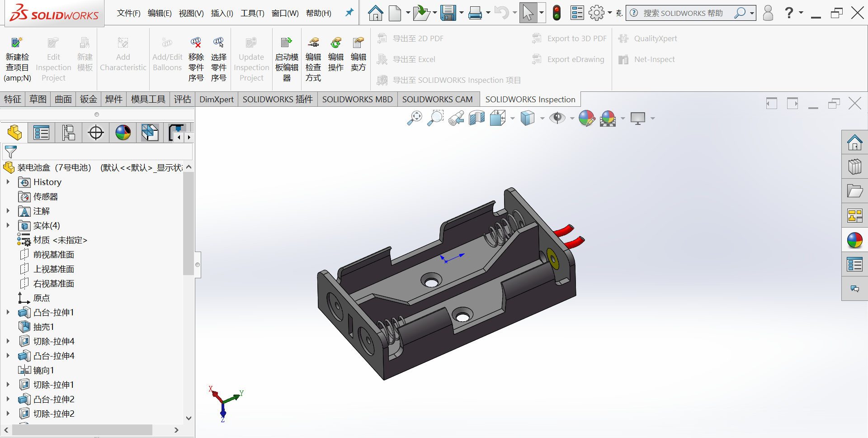Click the Open file icon

tap(421, 13)
